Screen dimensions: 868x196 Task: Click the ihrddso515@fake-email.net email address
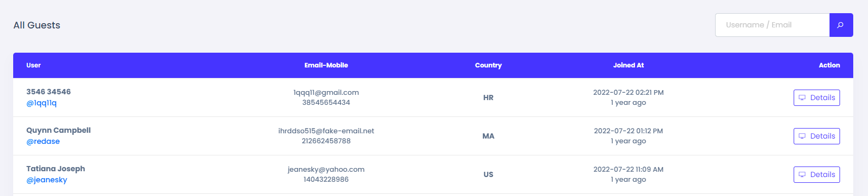tap(326, 131)
